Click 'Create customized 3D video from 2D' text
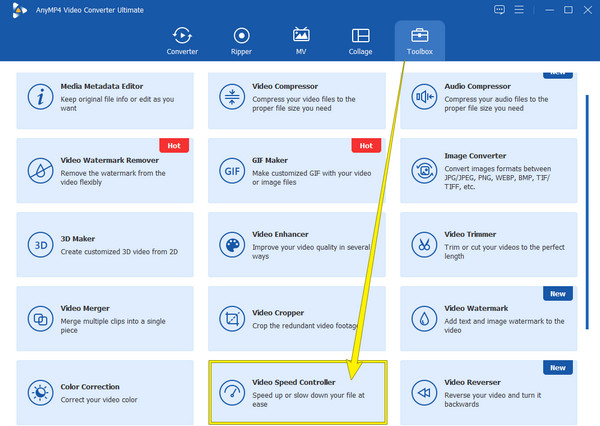The image size is (600, 426). pos(119,251)
